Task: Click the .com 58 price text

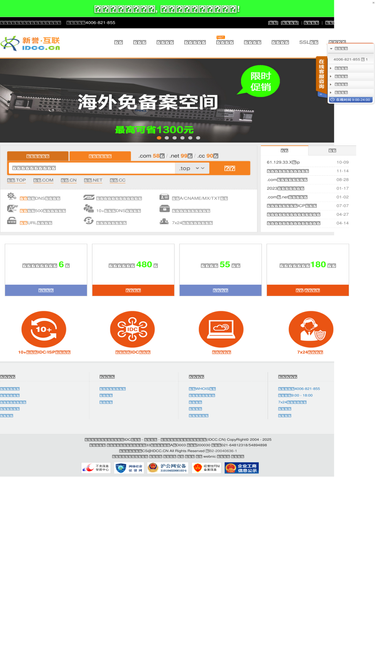Action: point(151,156)
